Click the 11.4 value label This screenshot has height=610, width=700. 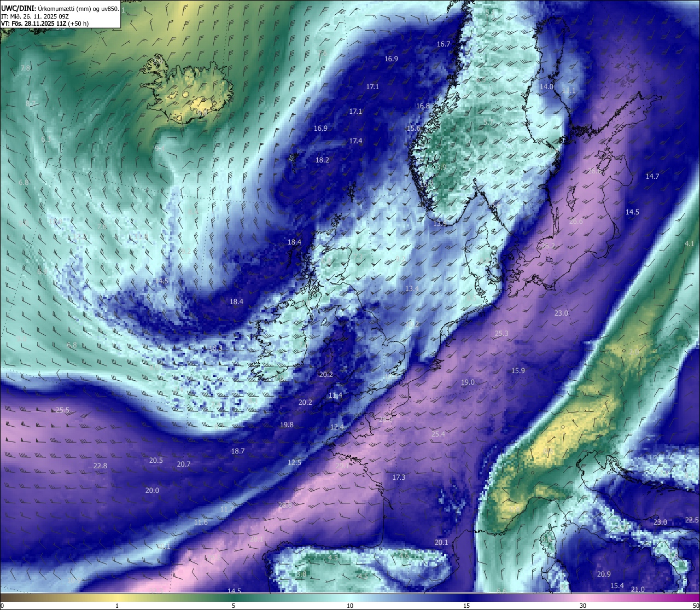coord(335,396)
